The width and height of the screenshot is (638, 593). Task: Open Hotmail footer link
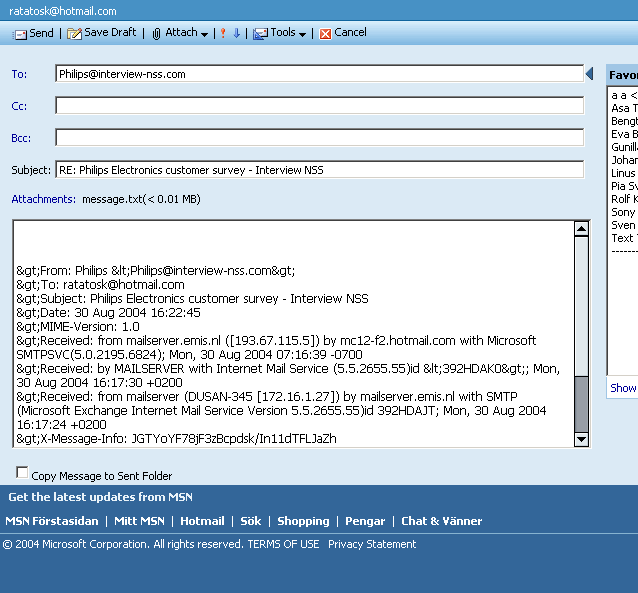point(202,521)
